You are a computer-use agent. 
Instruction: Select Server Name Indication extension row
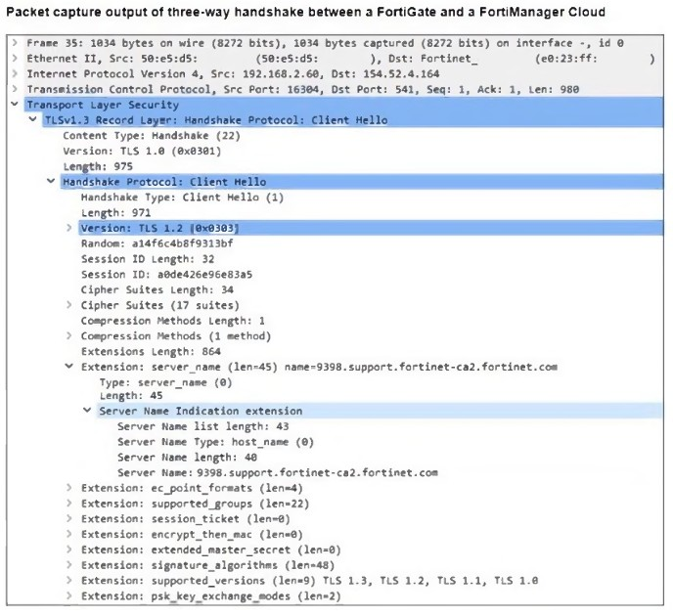tap(380, 411)
